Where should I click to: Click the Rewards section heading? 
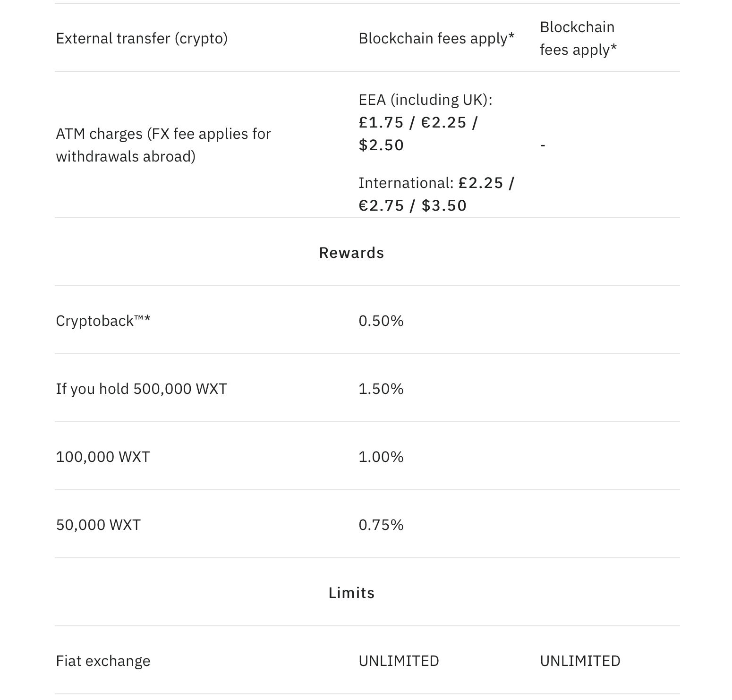coord(351,253)
